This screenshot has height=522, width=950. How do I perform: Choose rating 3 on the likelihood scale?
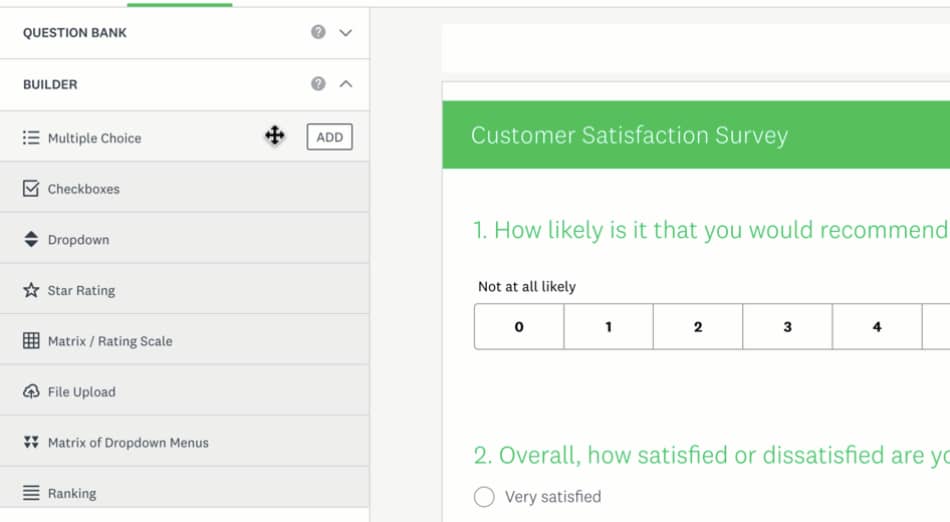coord(787,327)
